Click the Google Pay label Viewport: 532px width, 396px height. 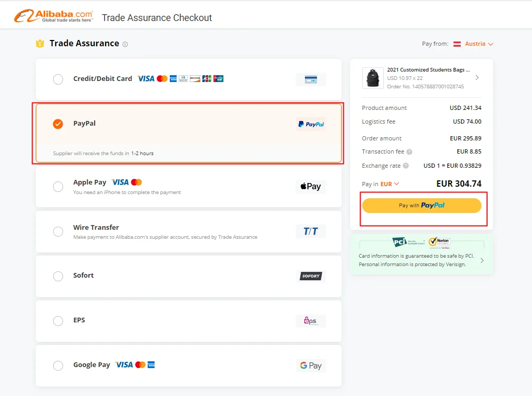[x=91, y=365]
